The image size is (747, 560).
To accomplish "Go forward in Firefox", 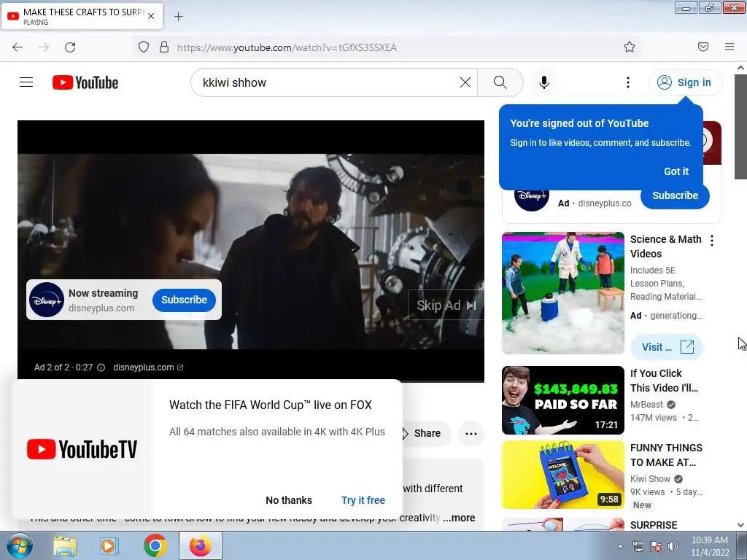I will [x=44, y=47].
